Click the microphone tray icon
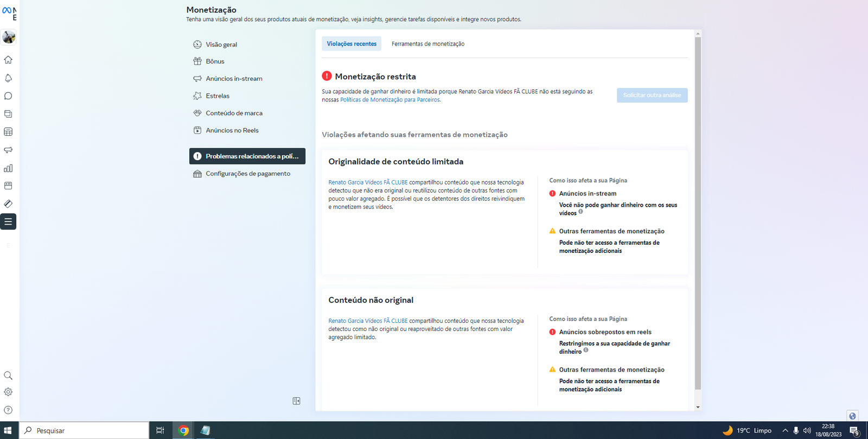868x439 pixels. pos(796,430)
